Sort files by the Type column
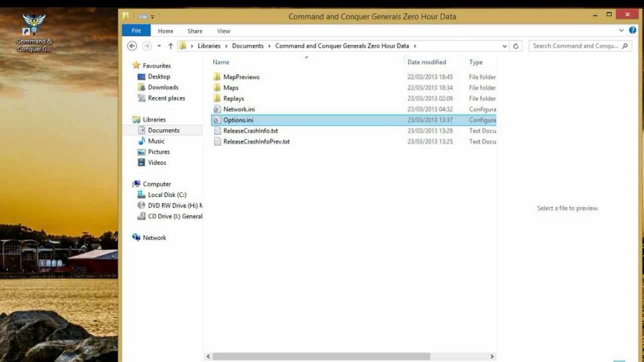Viewport: 644px width, 362px height. pyautogui.click(x=476, y=62)
